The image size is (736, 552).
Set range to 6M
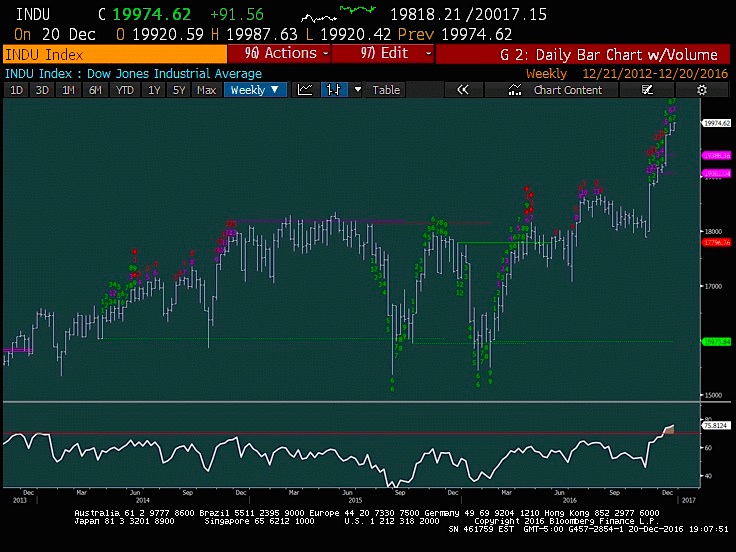[95, 90]
